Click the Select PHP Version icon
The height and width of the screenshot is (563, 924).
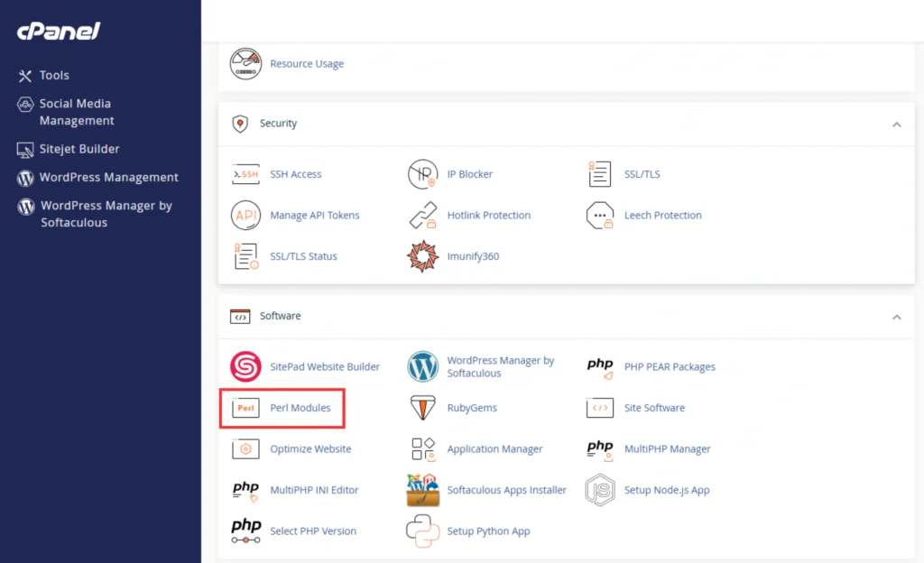[245, 531]
